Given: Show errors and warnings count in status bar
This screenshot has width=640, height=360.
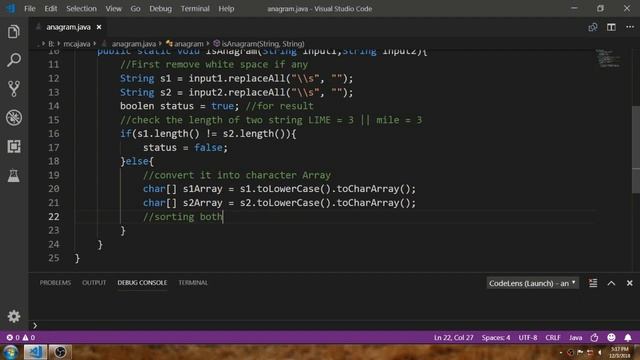Looking at the screenshot, I should [x=20, y=338].
